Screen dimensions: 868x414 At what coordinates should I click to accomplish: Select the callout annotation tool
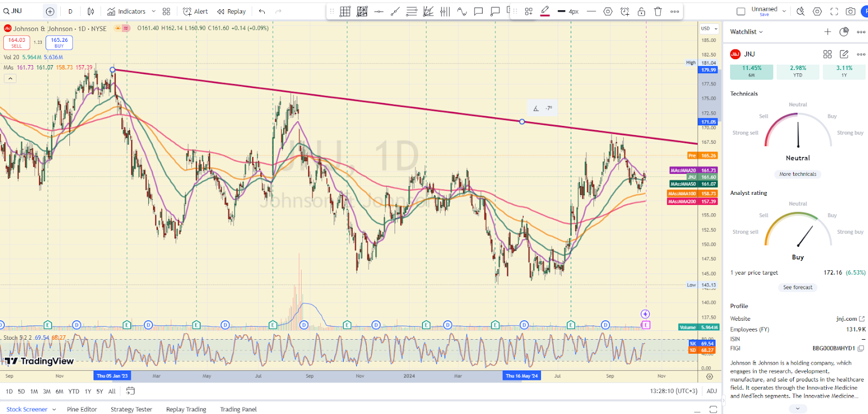(x=495, y=11)
